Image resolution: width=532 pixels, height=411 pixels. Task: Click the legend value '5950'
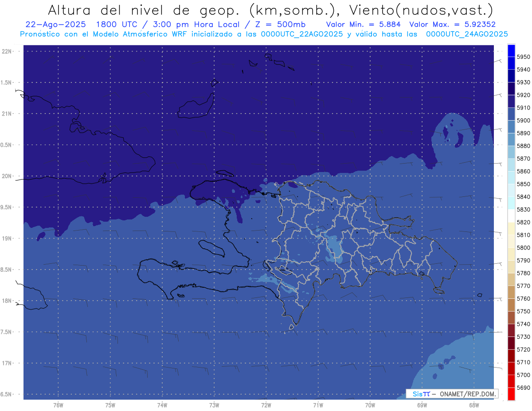[524, 57]
